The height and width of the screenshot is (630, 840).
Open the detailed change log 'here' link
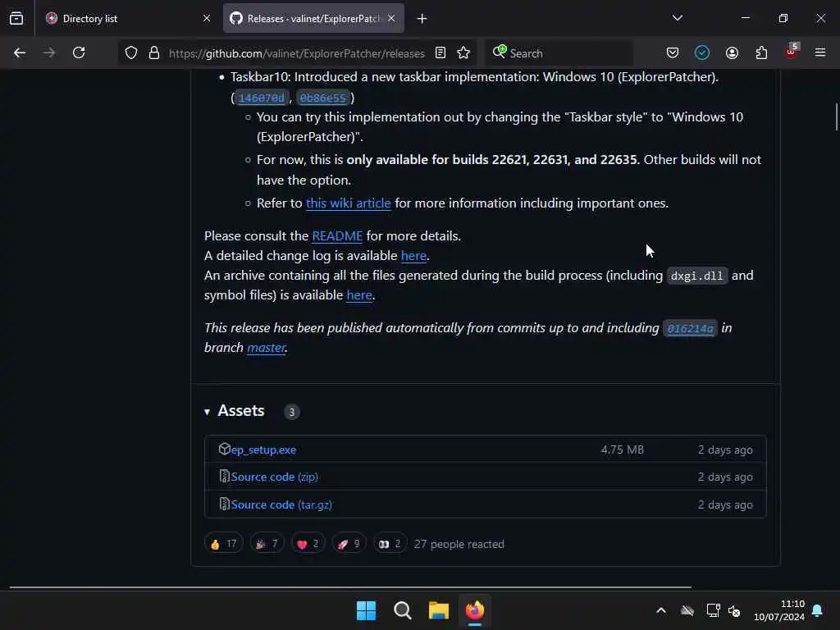(x=413, y=256)
